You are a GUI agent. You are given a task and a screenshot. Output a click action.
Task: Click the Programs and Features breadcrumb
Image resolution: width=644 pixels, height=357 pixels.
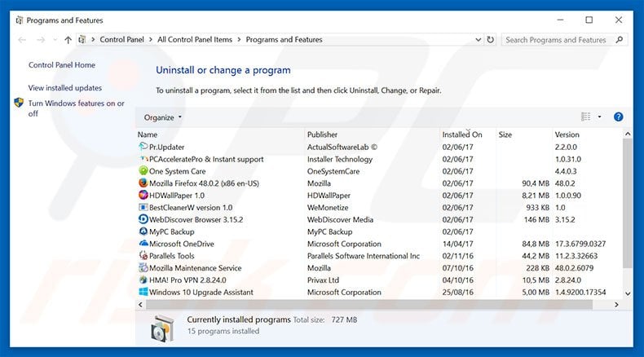pyautogui.click(x=284, y=39)
